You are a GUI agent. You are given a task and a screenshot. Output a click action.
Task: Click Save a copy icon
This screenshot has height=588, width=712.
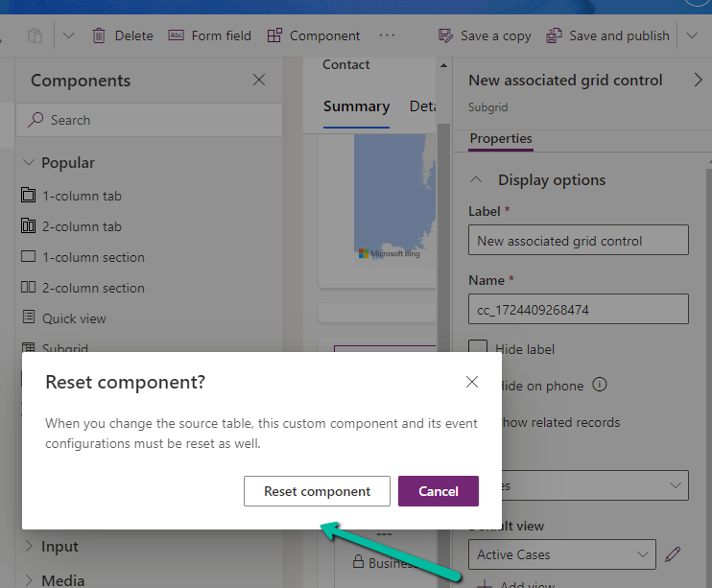pos(446,35)
